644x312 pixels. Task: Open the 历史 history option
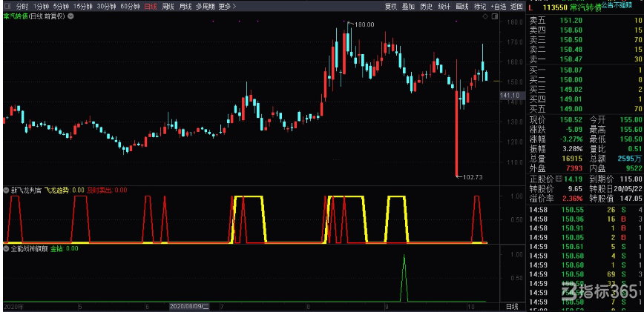(427, 6)
